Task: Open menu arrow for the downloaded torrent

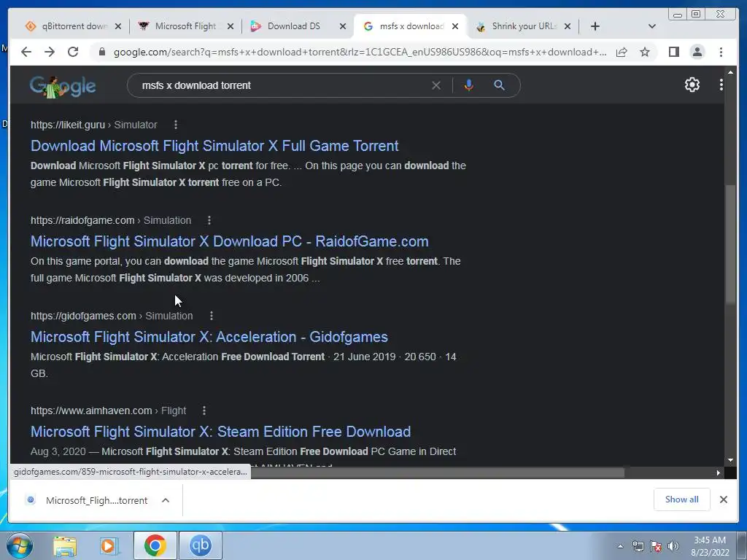Action: click(x=166, y=500)
